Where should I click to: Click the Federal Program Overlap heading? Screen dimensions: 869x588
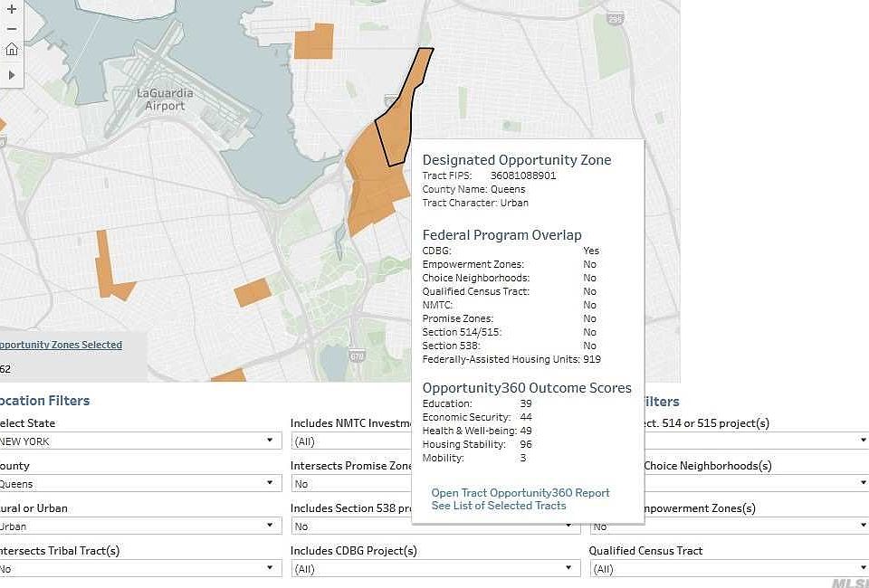coord(502,235)
